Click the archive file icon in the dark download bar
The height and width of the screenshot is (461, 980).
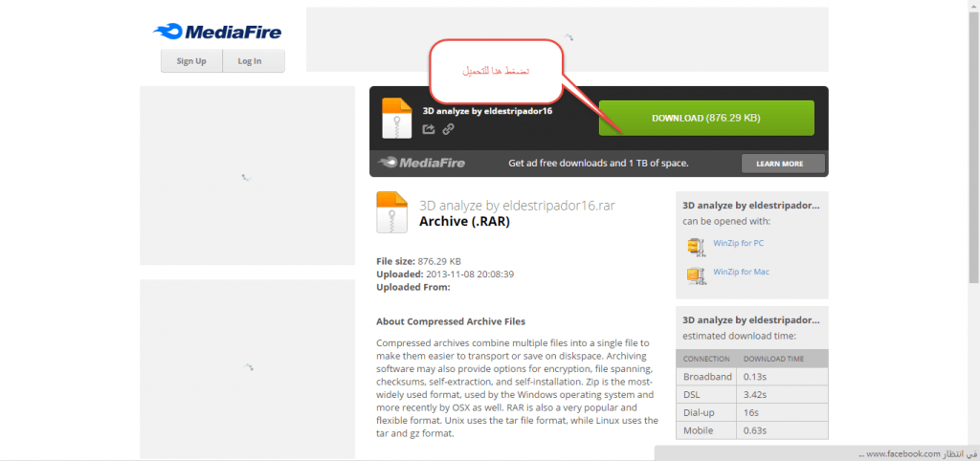[x=397, y=118]
